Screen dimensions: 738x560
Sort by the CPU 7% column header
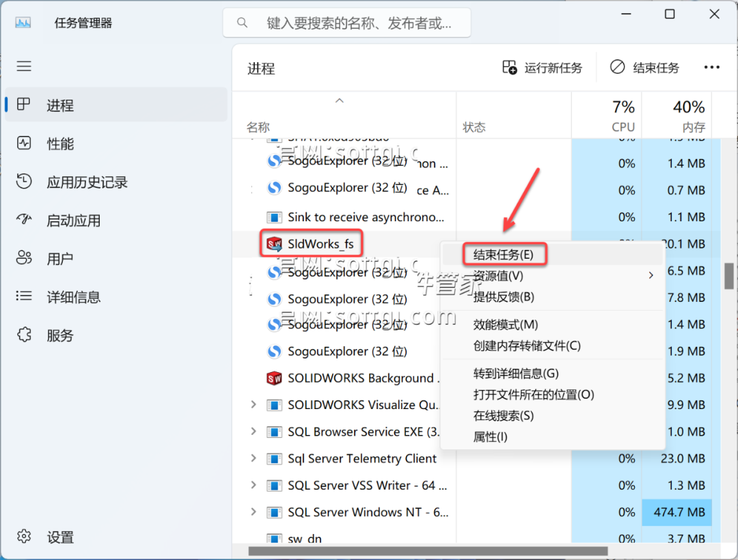tap(607, 115)
